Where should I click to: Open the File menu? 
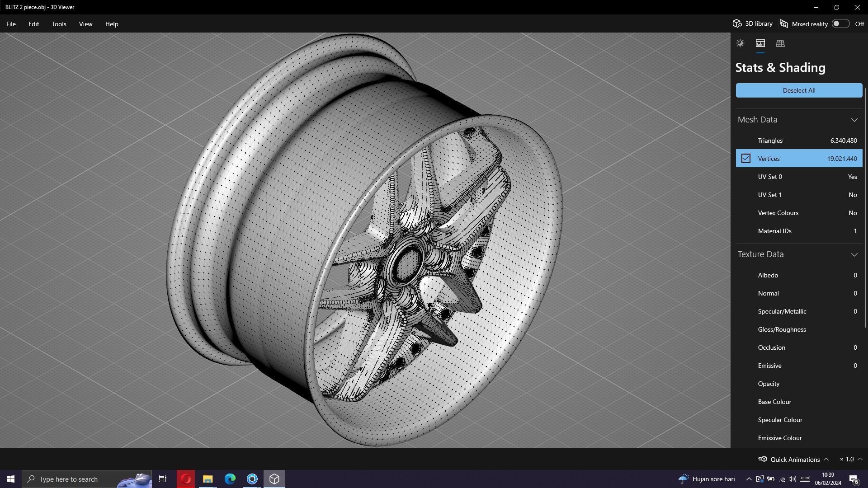11,24
